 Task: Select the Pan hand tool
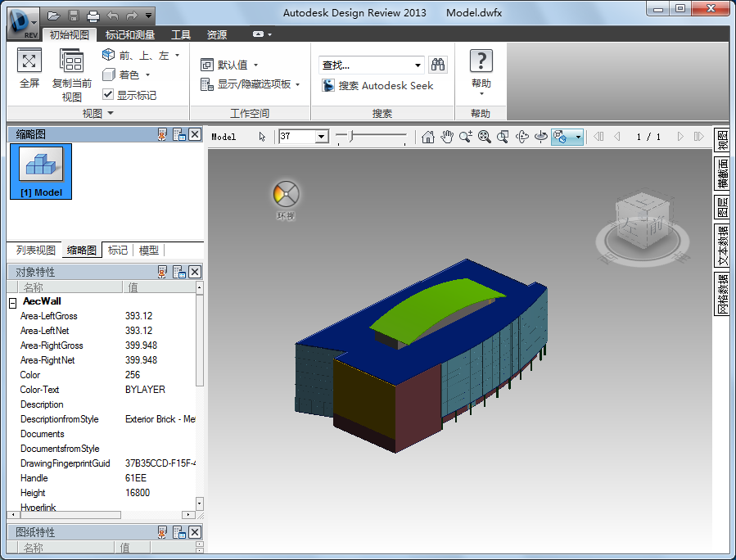[447, 137]
